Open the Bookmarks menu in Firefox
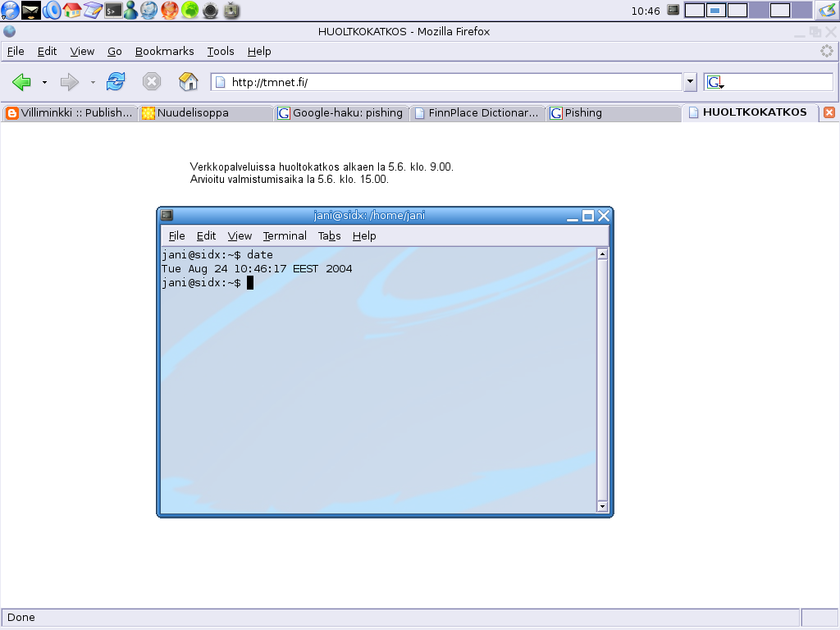This screenshot has height=630, width=840. (x=164, y=51)
